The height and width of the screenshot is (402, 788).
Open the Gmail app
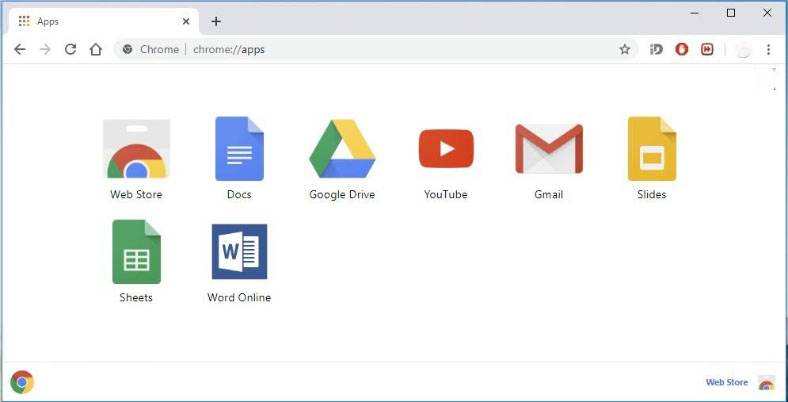click(x=549, y=149)
